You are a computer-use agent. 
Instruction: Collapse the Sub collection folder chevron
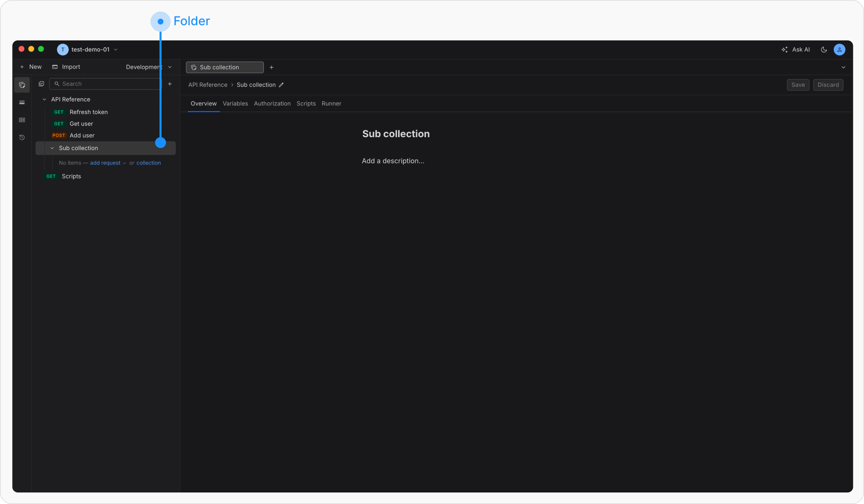(x=52, y=148)
